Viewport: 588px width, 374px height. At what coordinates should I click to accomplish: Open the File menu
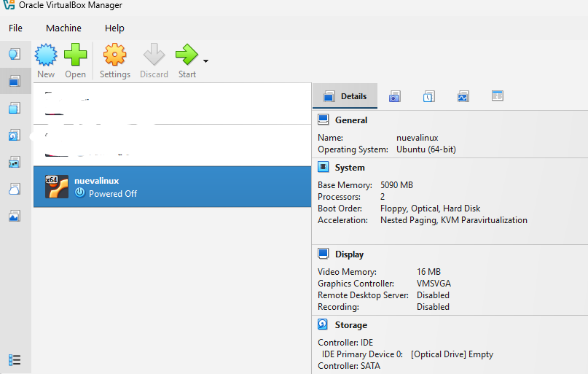(15, 28)
